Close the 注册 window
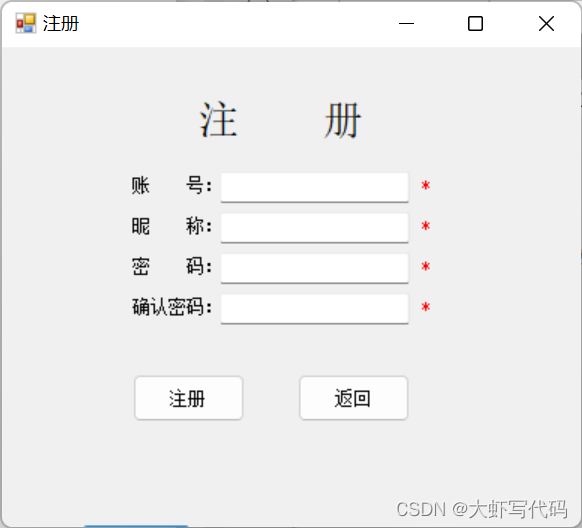This screenshot has height=528, width=582. coord(546,24)
